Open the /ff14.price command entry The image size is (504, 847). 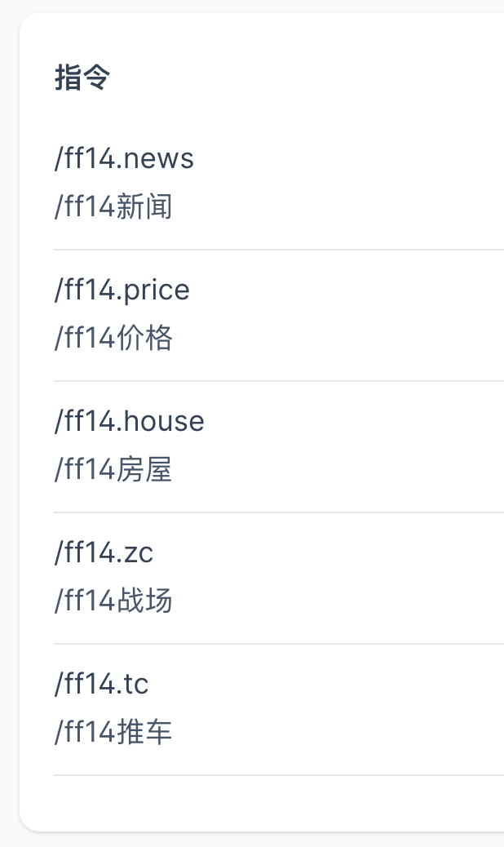coord(122,290)
